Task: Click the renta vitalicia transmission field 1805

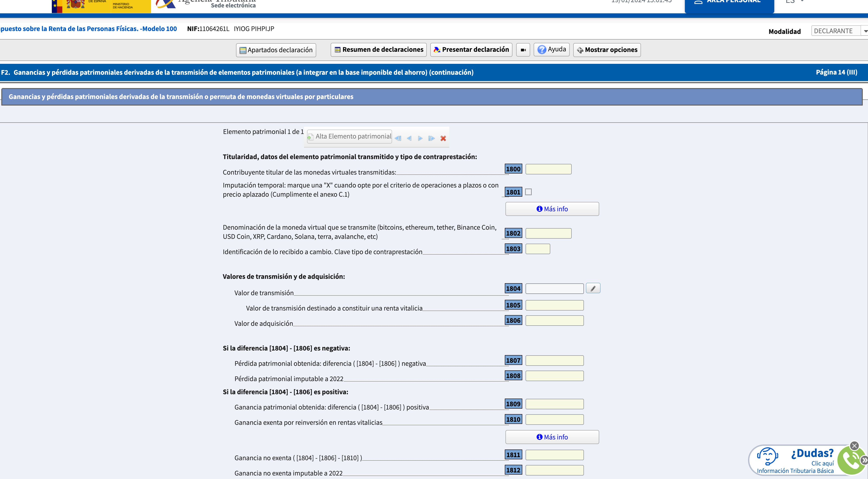Action: 554,305
